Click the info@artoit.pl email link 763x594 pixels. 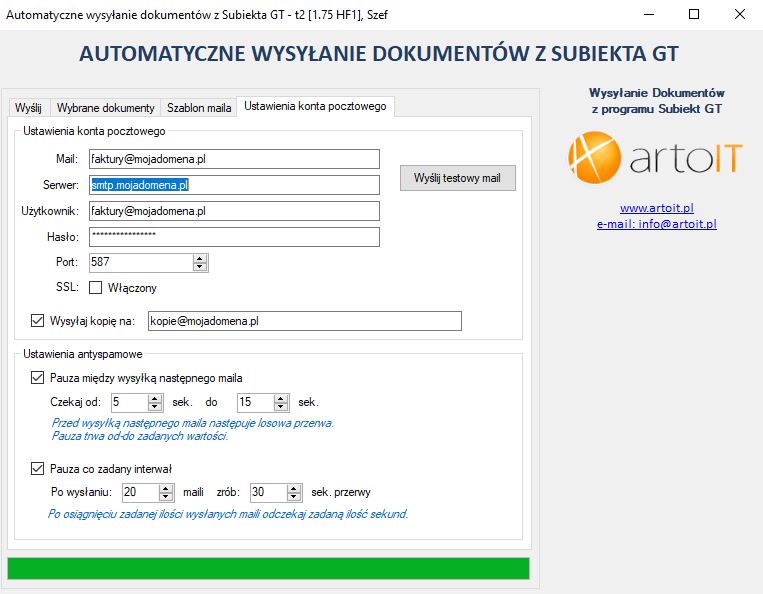pos(656,224)
